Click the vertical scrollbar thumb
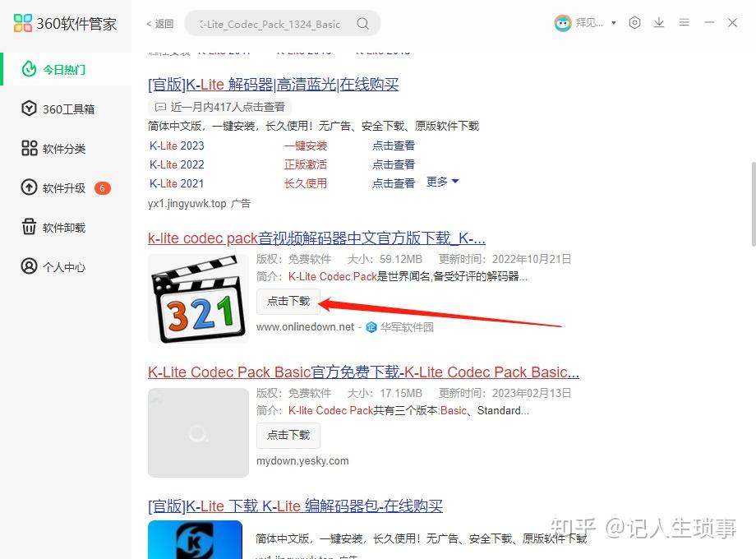The width and height of the screenshot is (756, 559). pos(753,205)
